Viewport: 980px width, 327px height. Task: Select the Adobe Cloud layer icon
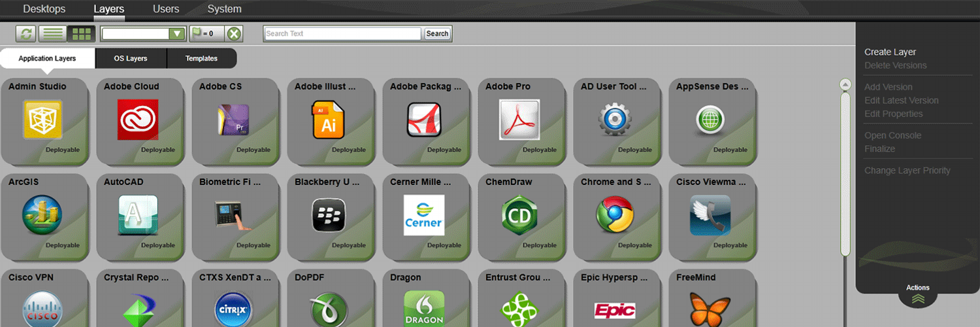coord(138,120)
